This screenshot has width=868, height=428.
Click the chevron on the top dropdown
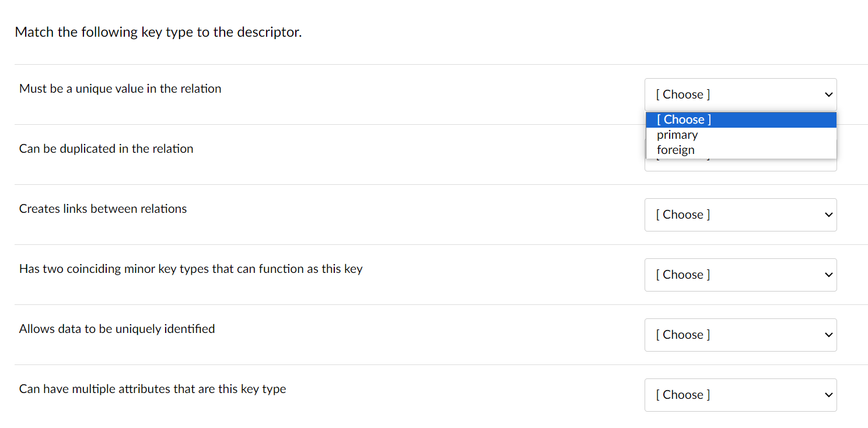tap(828, 94)
